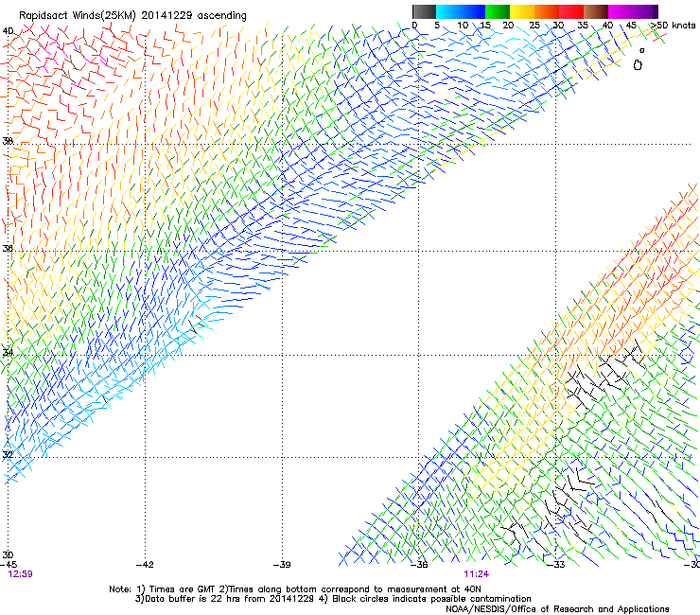Click longitude label -42 on bottom axis
The image size is (700, 615).
pos(145,565)
